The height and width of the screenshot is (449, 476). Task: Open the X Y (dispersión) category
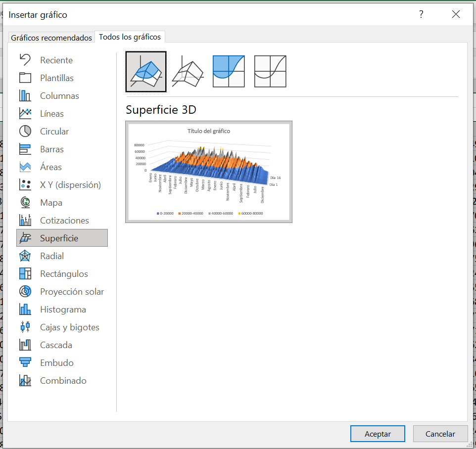[62, 185]
